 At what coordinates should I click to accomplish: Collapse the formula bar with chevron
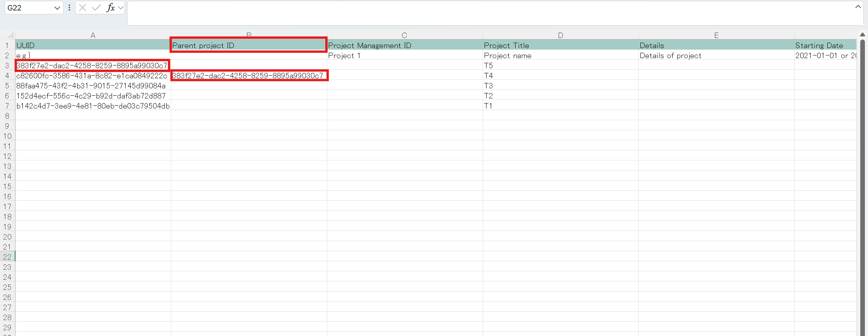click(858, 7)
